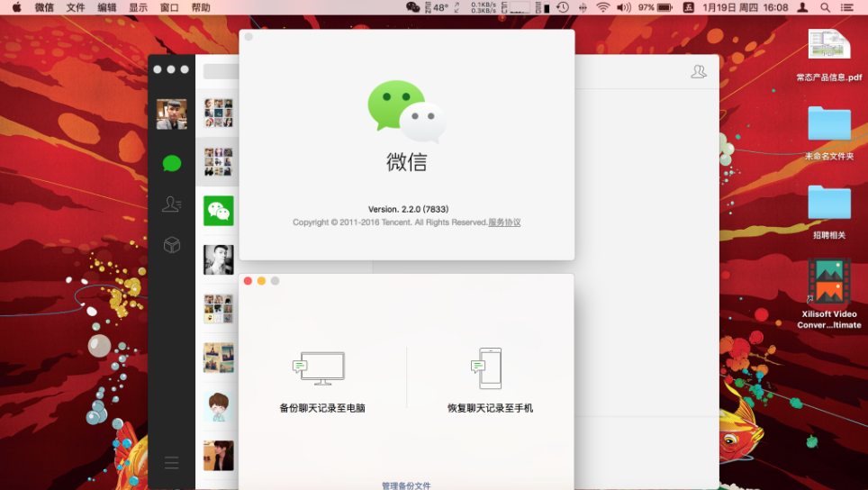Viewport: 868px width, 490px height.
Task: Click the profile avatar in the sidebar
Action: coord(171,114)
